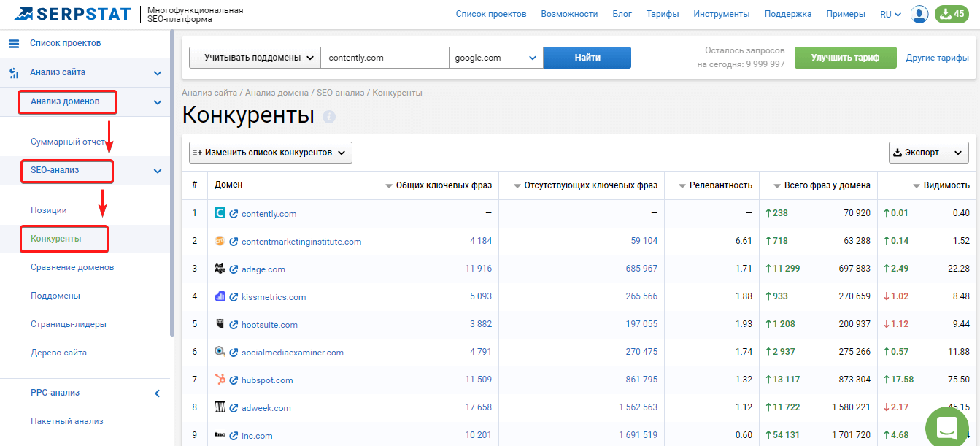The width and height of the screenshot is (980, 446).
Task: Select Суммарный отчет in the sidebar
Action: point(69,142)
